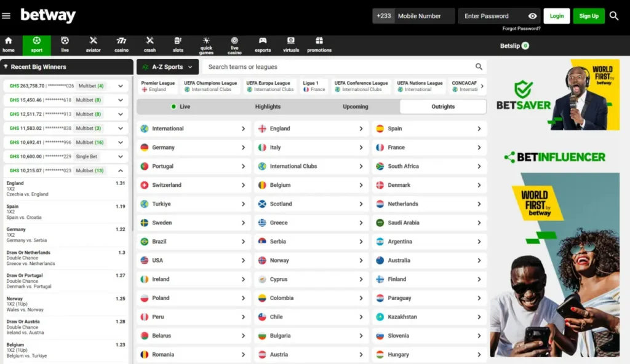Open the UEFA Champions League shortcut
Viewport: 630px width, 364px height.
[210, 86]
